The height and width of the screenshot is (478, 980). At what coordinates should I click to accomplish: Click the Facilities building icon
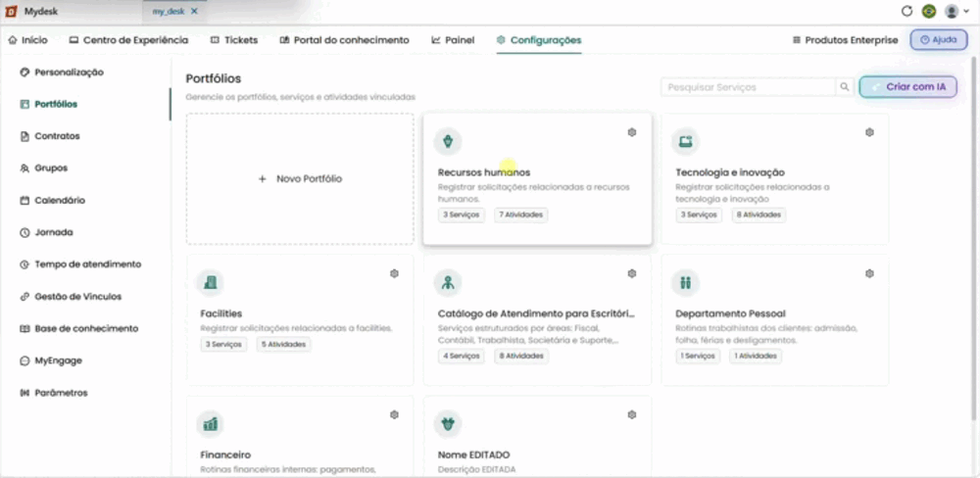point(211,283)
